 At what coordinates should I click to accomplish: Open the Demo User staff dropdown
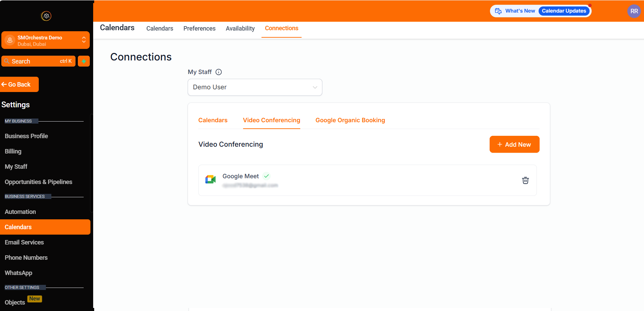click(255, 87)
